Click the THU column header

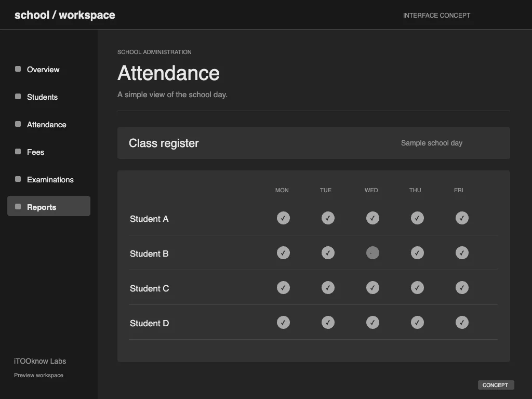tap(415, 190)
